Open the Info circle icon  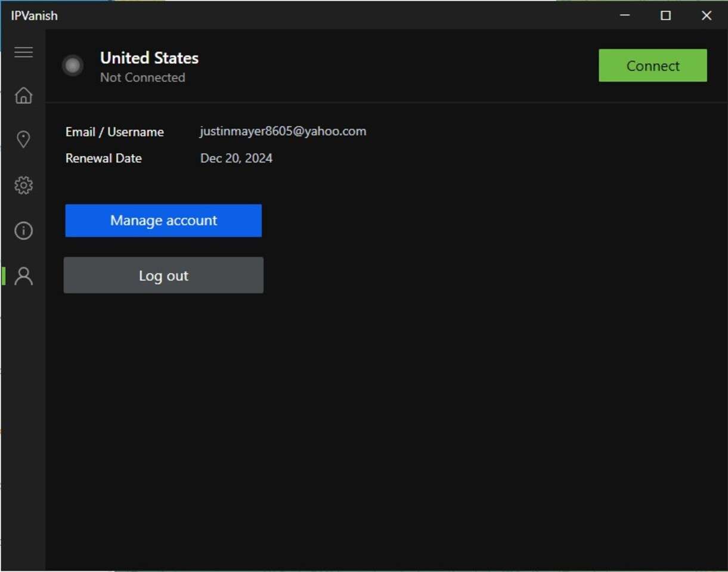point(23,231)
